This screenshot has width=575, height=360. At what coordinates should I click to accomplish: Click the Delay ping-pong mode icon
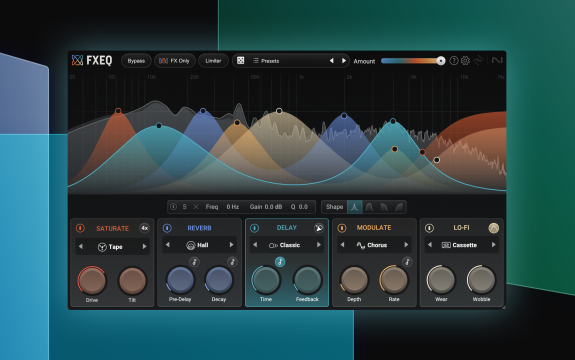319,228
